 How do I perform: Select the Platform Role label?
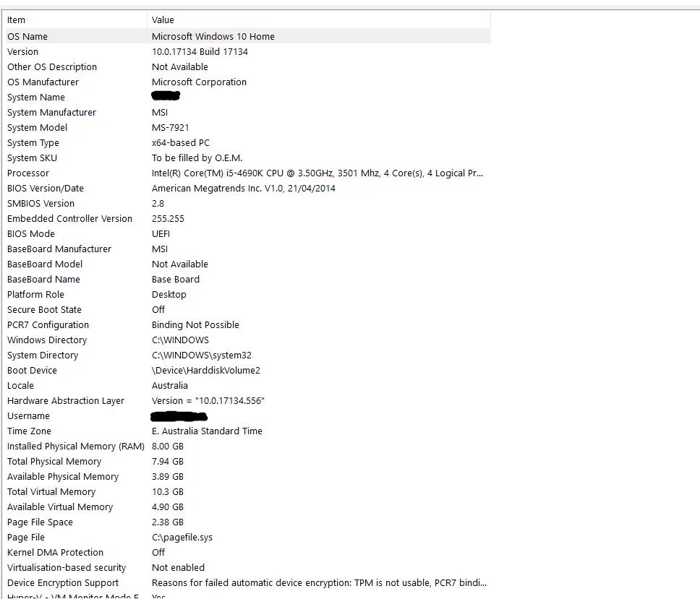click(x=35, y=294)
